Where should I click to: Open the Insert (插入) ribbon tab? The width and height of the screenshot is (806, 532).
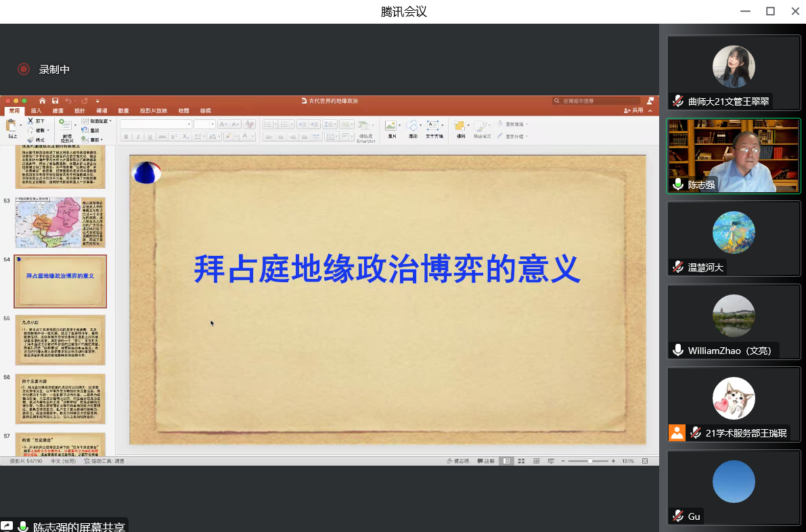click(36, 110)
